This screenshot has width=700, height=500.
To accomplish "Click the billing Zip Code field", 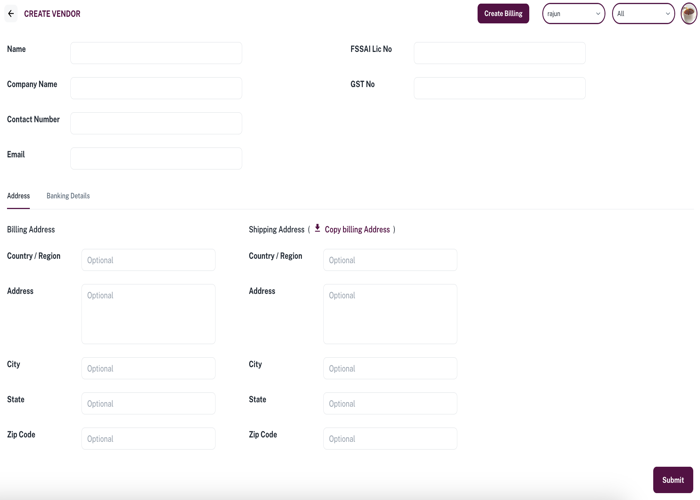I will pos(148,438).
